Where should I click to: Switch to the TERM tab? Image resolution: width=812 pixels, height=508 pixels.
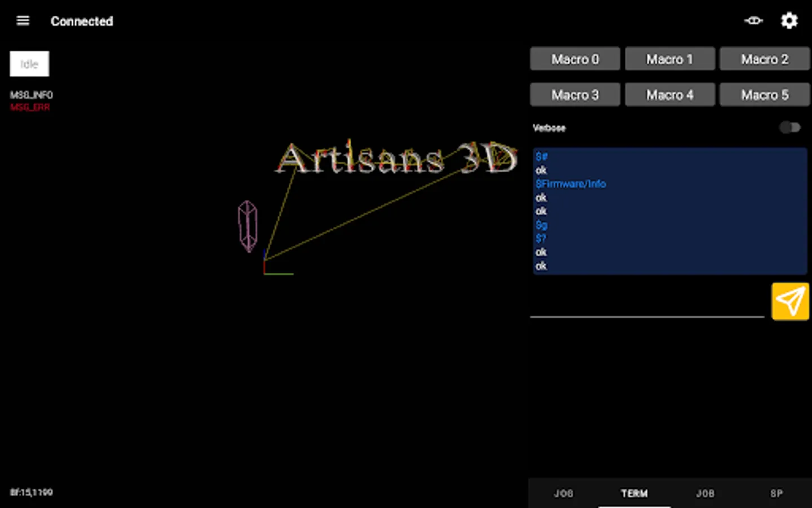(x=634, y=493)
